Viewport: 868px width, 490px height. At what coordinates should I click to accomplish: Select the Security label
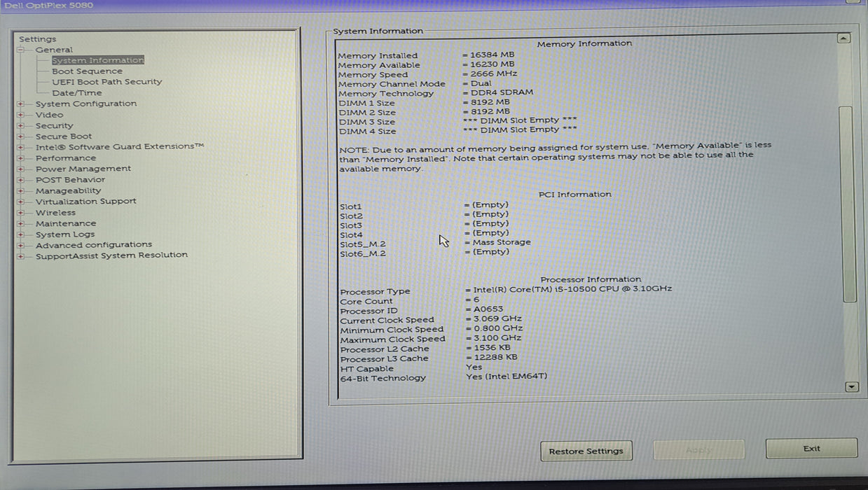pos(55,126)
